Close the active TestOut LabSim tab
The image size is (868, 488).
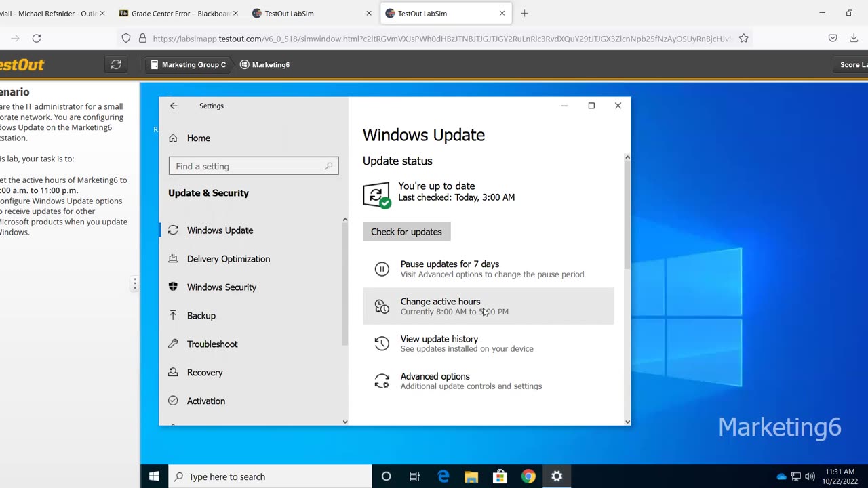pyautogui.click(x=502, y=13)
